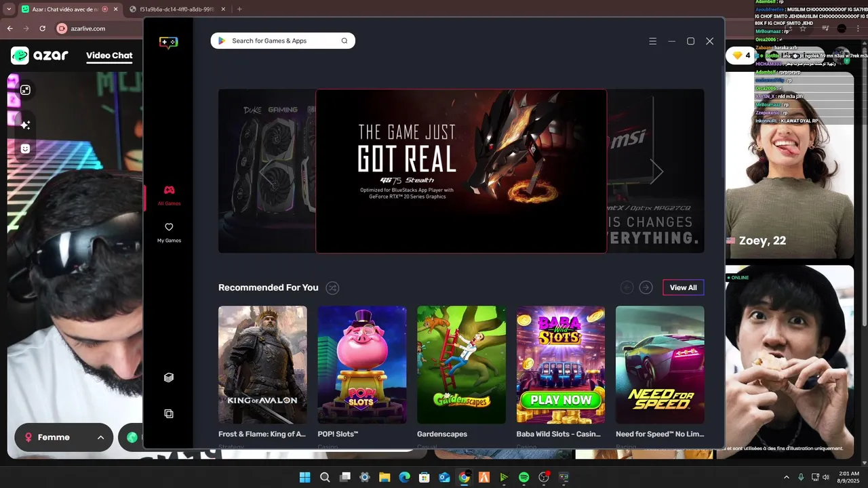Open the Need for Speed thumbnail
Screen dimensions: 868x488
tap(660, 365)
